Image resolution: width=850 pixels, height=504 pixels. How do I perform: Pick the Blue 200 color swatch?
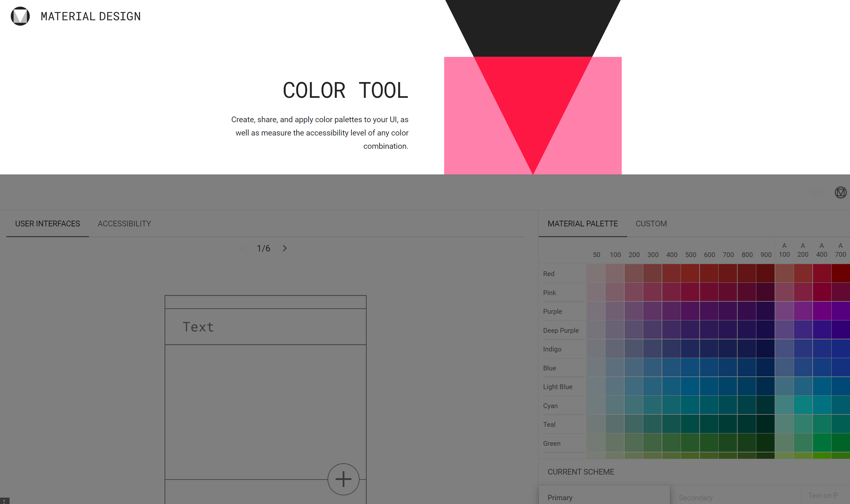click(634, 368)
